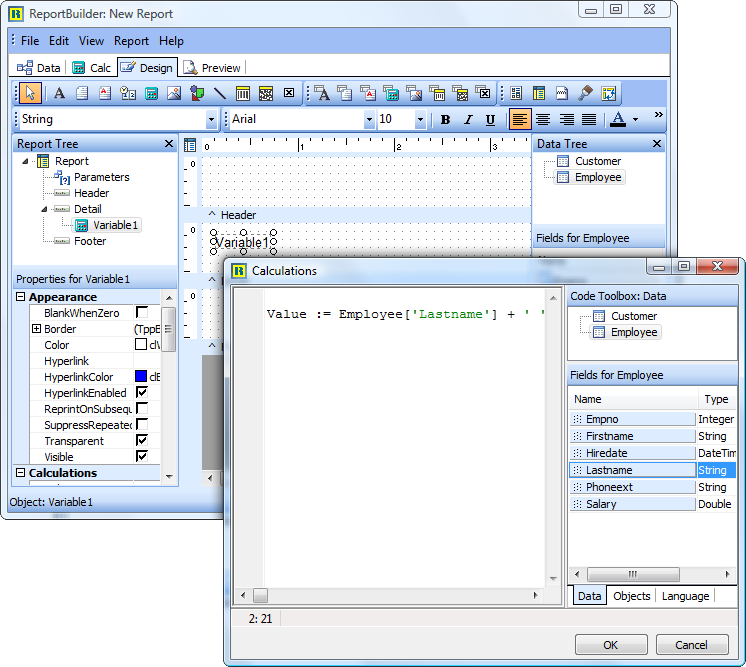Toggle Visible checkbox
746x667 pixels.
point(142,456)
